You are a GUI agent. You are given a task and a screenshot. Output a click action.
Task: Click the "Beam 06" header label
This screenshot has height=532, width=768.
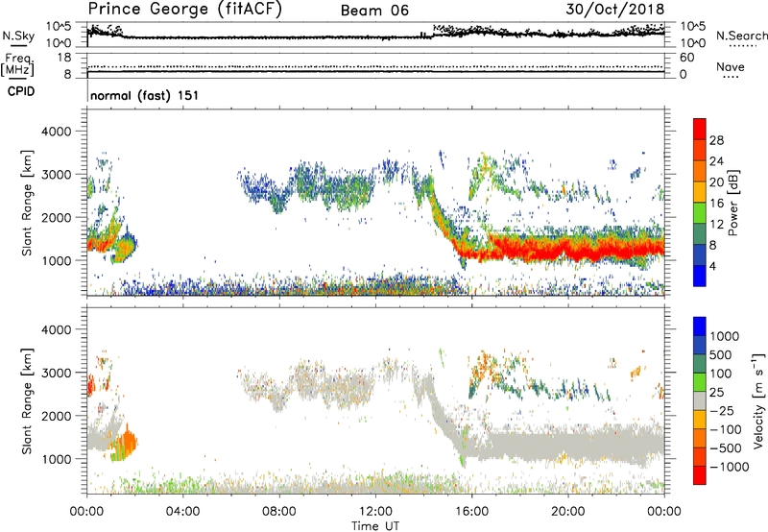(x=374, y=11)
